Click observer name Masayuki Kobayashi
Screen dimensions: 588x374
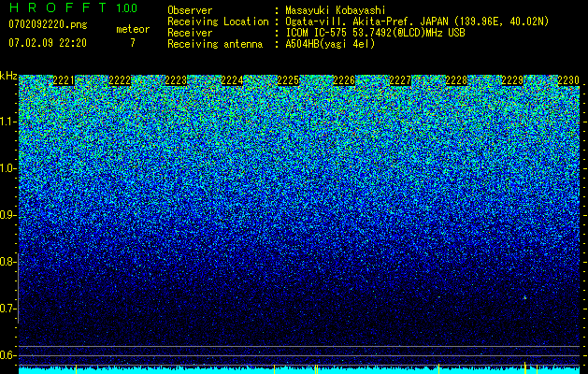[x=336, y=10]
